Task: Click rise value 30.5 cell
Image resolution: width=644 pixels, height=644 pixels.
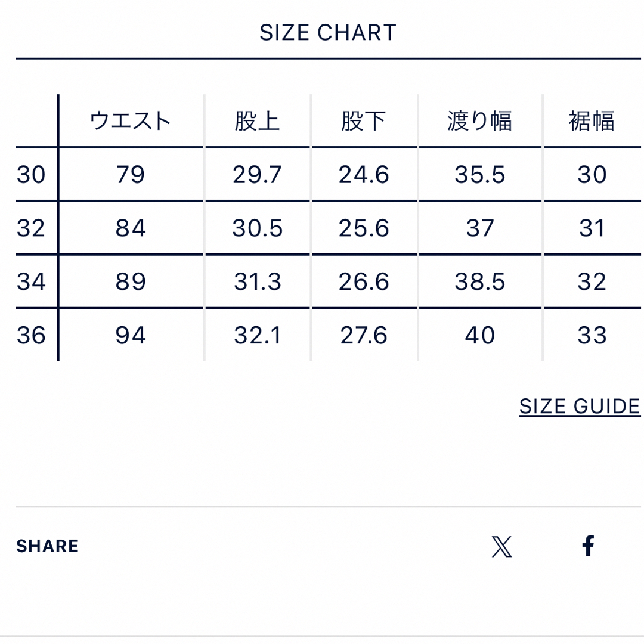Action: click(x=257, y=228)
